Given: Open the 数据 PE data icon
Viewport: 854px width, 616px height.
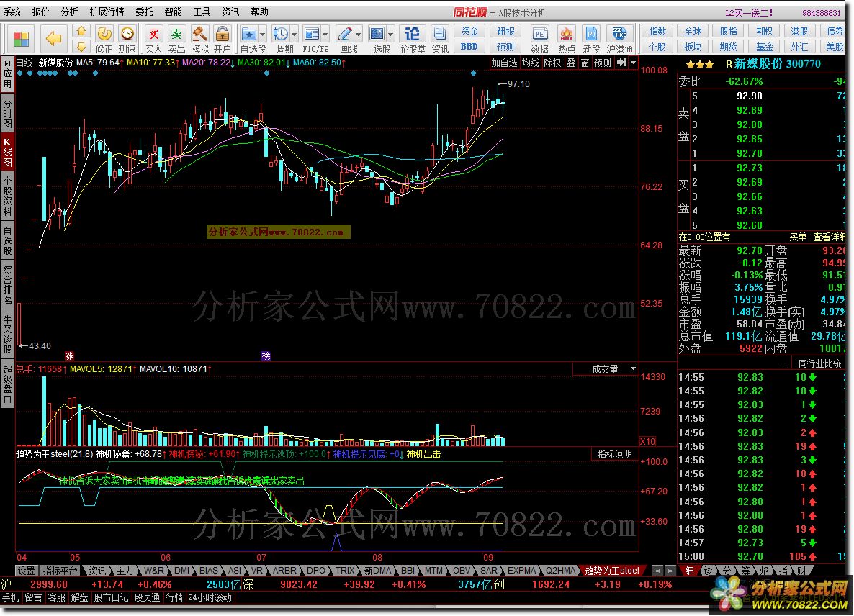Looking at the screenshot, I should tap(539, 35).
